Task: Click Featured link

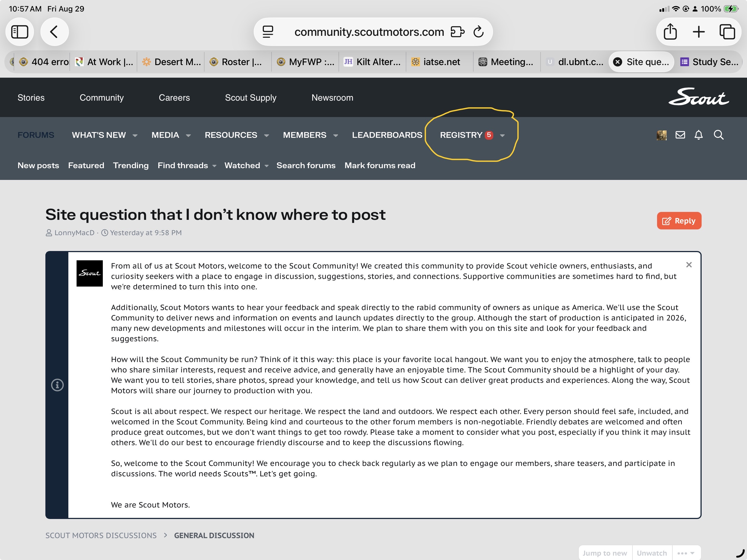Action: (86, 165)
